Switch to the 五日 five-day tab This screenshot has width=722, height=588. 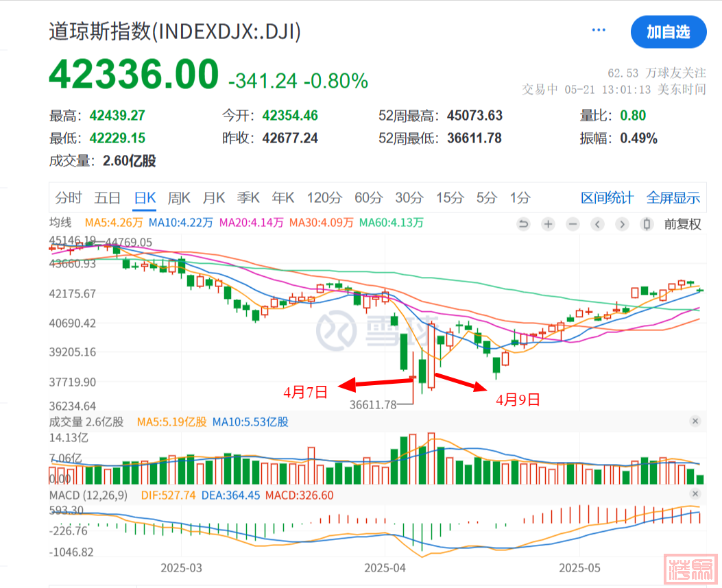(x=107, y=198)
